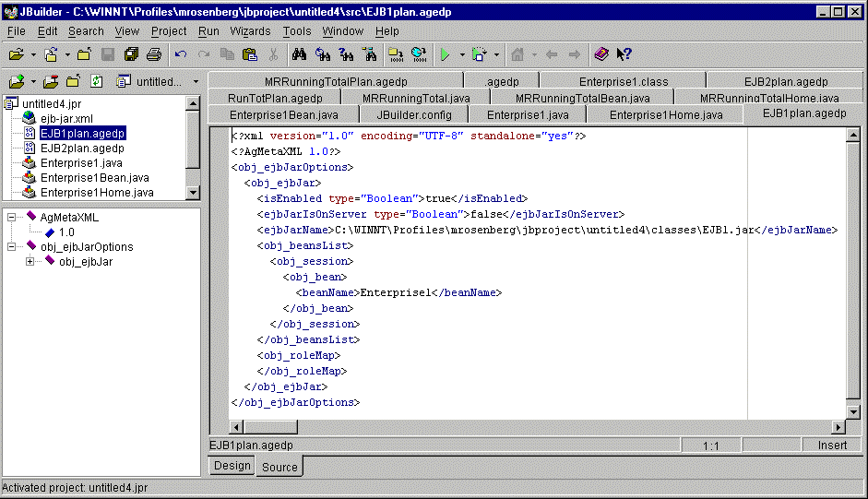868x499 pixels.
Task: Click the editor vertical scrollbar down arrow
Action: pos(853,411)
